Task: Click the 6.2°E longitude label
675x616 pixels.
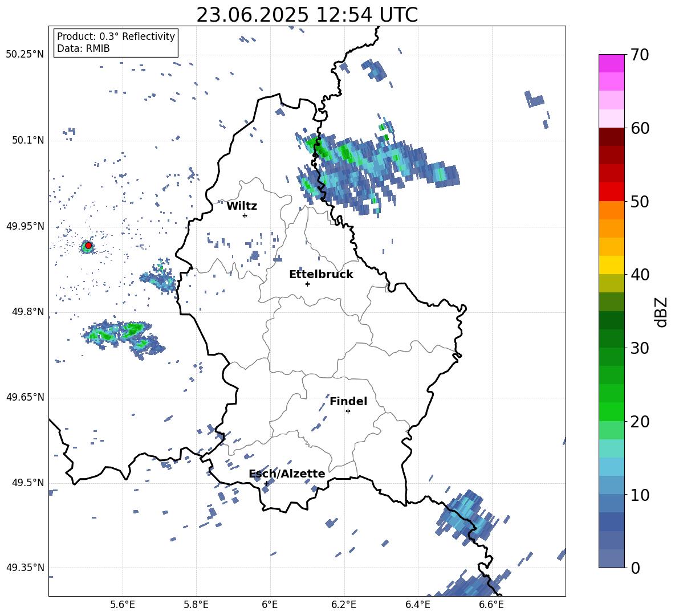Action: click(x=344, y=605)
